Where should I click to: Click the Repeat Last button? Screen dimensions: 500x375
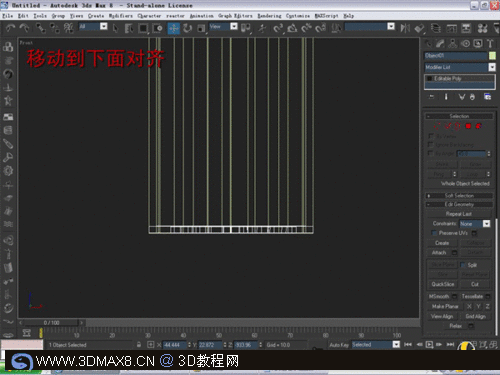459,214
